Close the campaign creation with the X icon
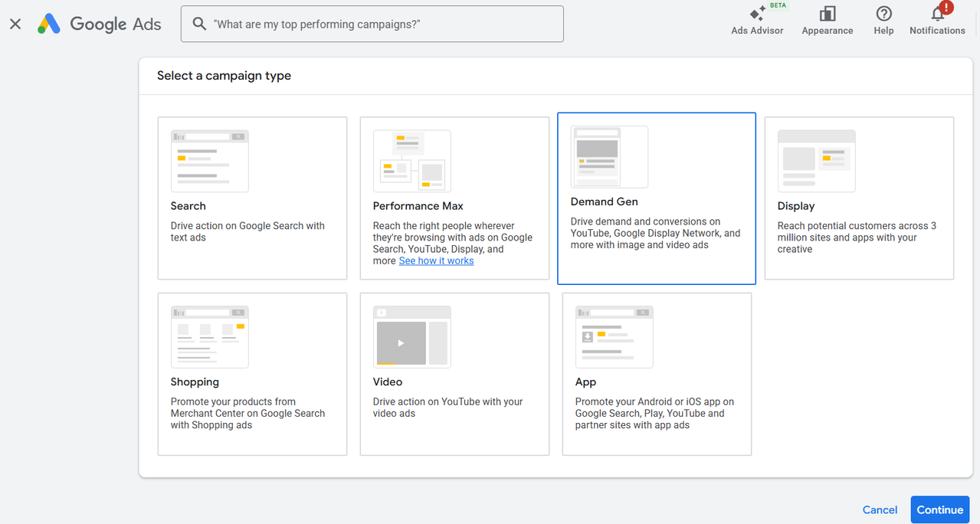Screen dimensions: 980x524 15,24
